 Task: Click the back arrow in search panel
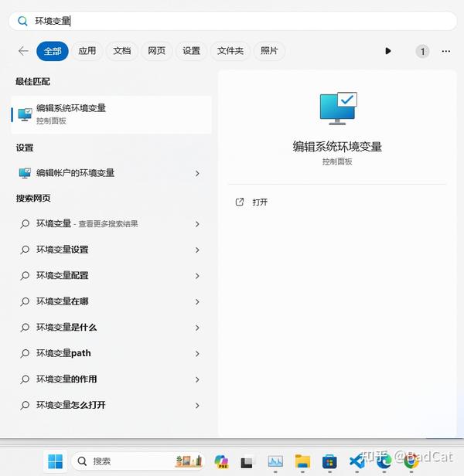tap(23, 51)
